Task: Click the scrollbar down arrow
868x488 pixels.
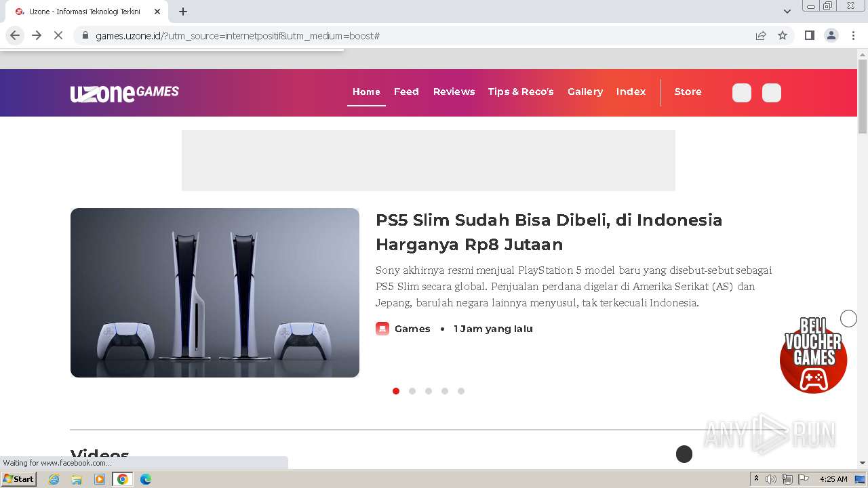Action: 863,464
